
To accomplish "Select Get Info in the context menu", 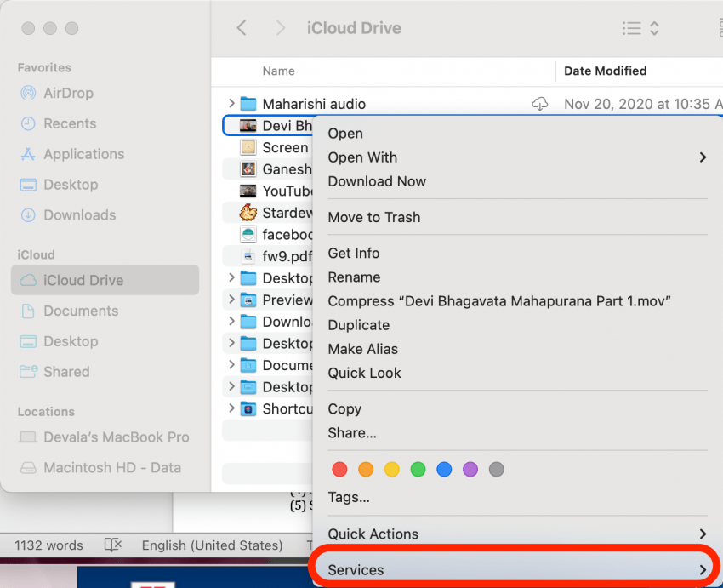I will (354, 253).
